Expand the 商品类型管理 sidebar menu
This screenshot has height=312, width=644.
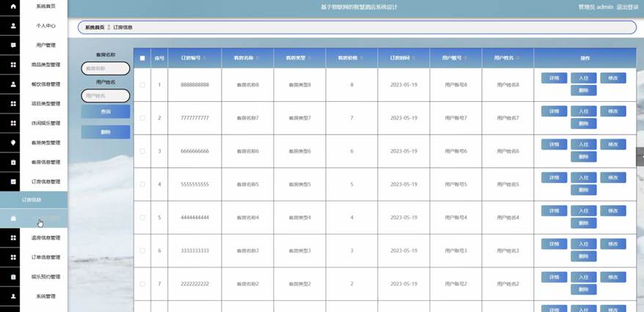pos(34,64)
